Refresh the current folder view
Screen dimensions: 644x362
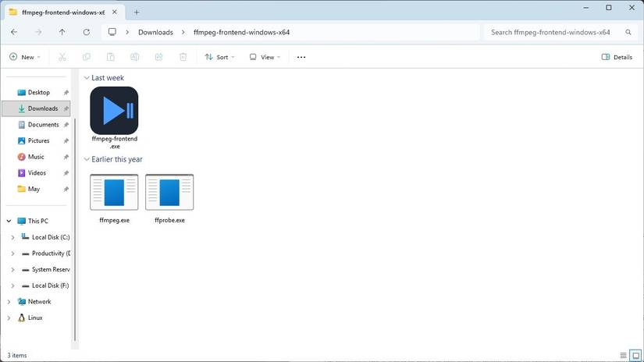click(86, 32)
